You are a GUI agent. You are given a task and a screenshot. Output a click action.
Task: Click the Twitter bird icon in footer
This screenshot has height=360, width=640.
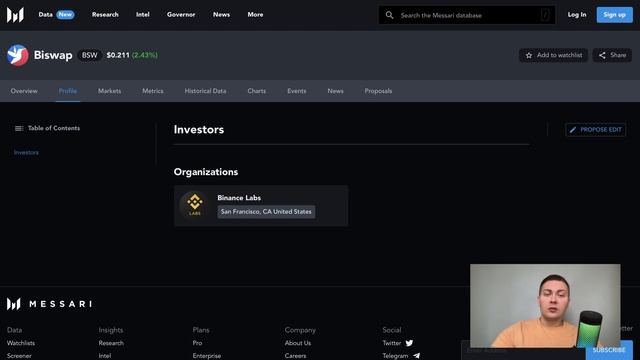[x=409, y=343]
